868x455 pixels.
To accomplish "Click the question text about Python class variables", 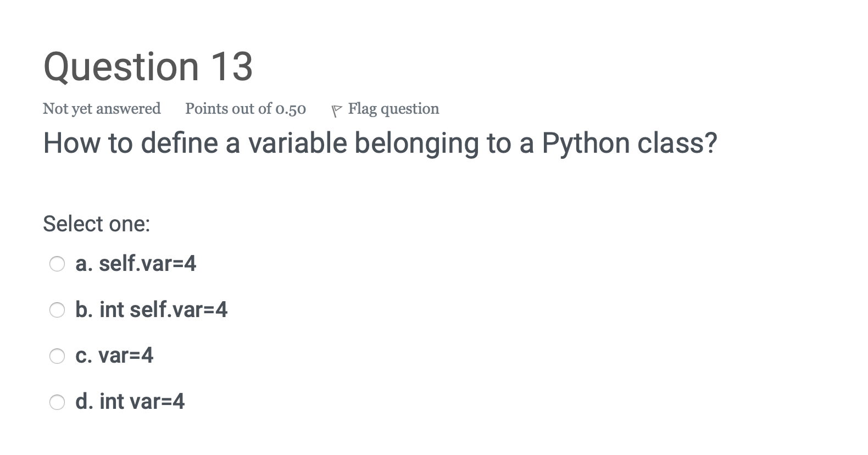I will (381, 143).
